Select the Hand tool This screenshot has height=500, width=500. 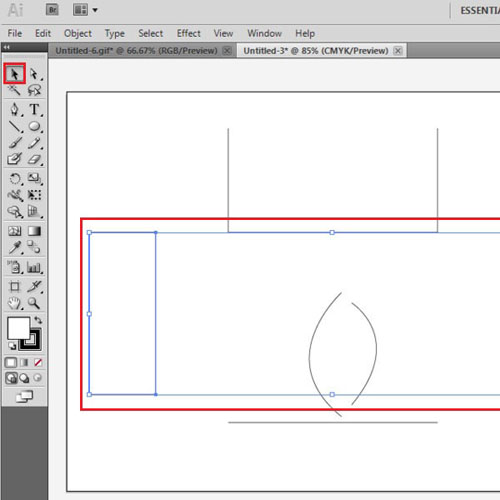tap(15, 303)
